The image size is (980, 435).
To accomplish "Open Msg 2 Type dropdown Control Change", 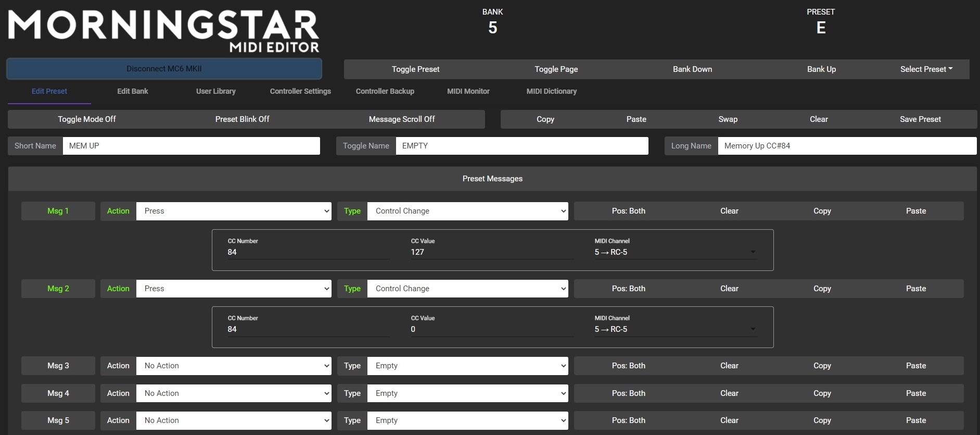I will (x=467, y=289).
